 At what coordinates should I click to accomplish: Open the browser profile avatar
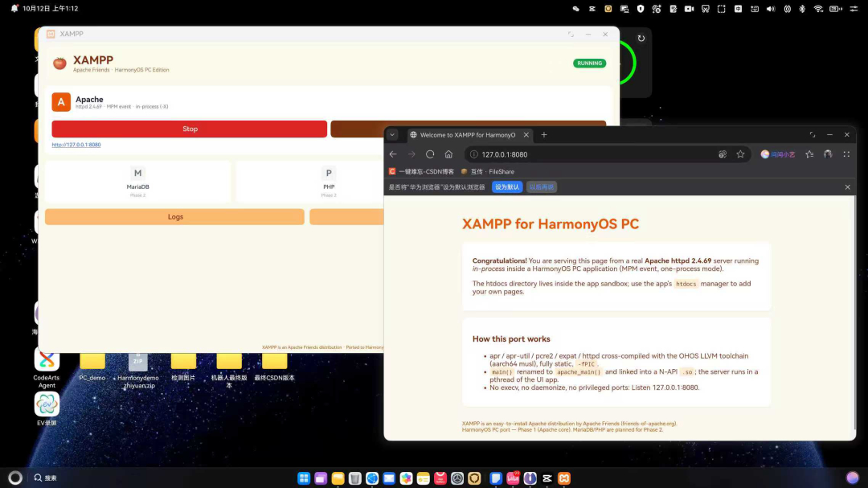tap(828, 154)
